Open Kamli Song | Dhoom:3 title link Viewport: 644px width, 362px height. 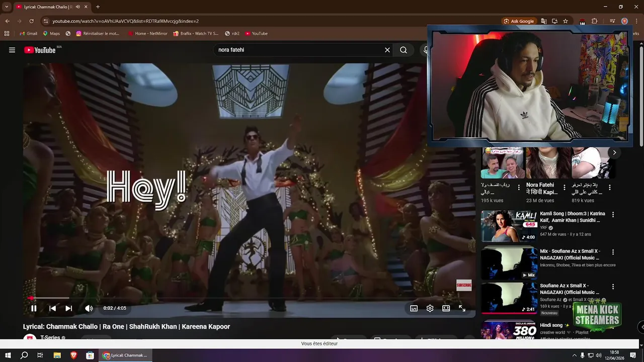[573, 217]
